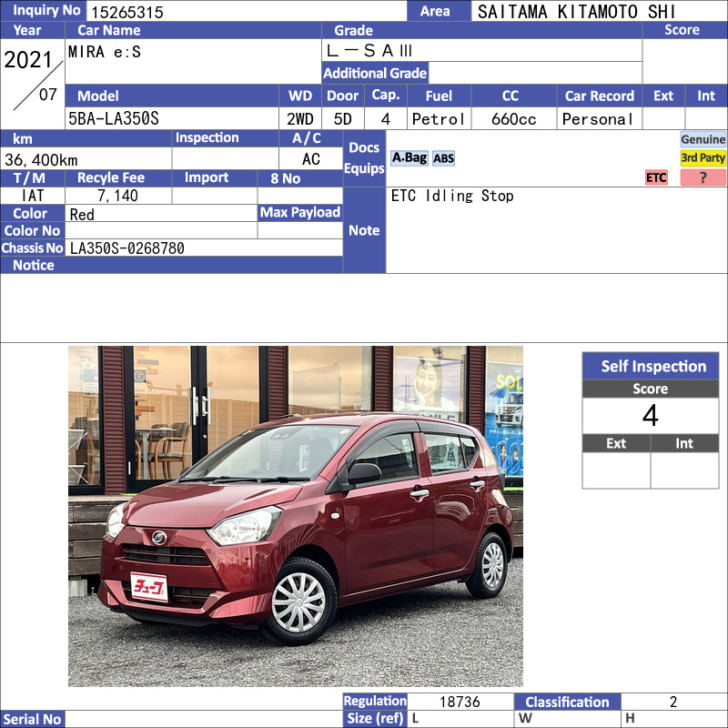Click the yellow 3rd Party badge
This screenshot has width=728, height=728.
coord(703,157)
